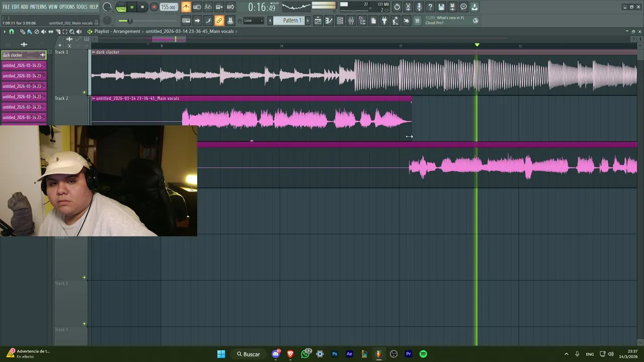
Task: Open the Playlist options menu arrow
Action: 5,32
